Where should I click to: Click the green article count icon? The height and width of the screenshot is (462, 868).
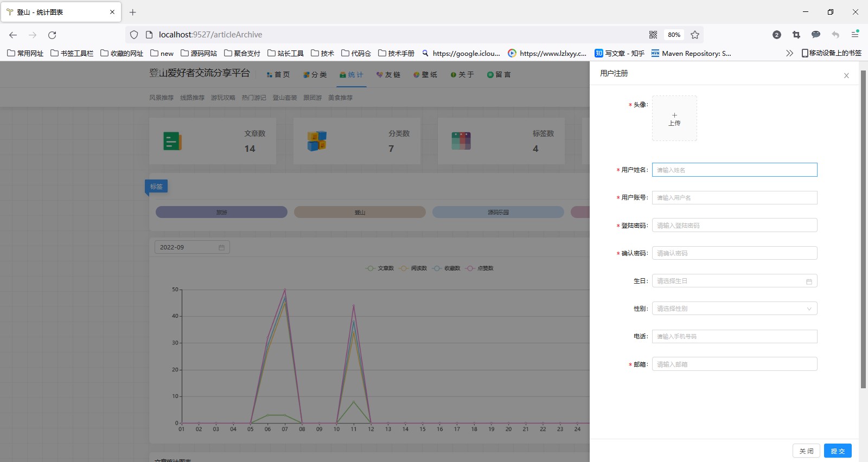(173, 141)
